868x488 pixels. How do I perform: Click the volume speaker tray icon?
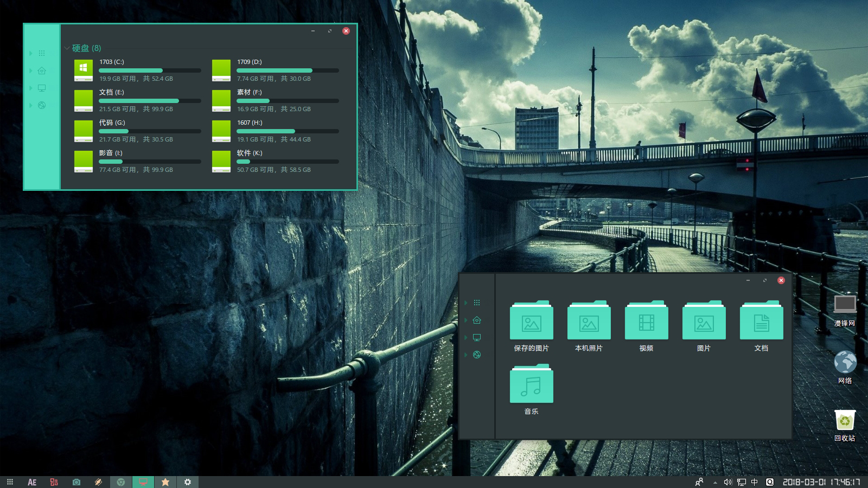tap(727, 482)
